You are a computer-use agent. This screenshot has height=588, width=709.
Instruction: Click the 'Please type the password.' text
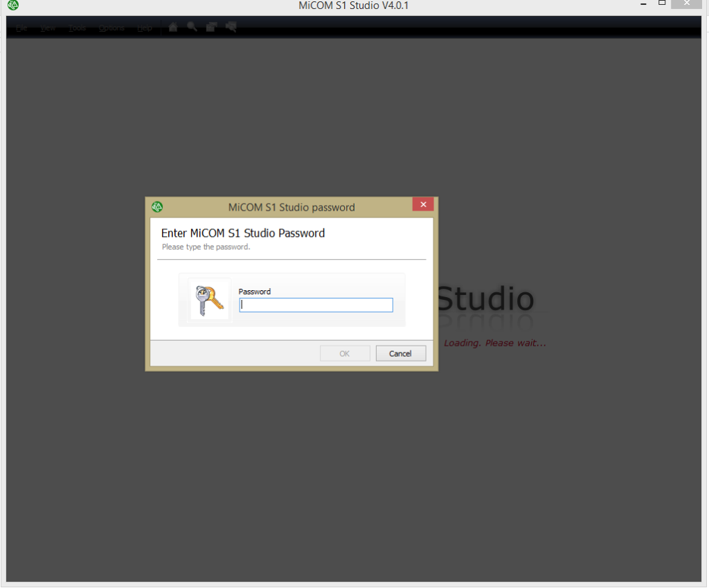click(x=206, y=247)
